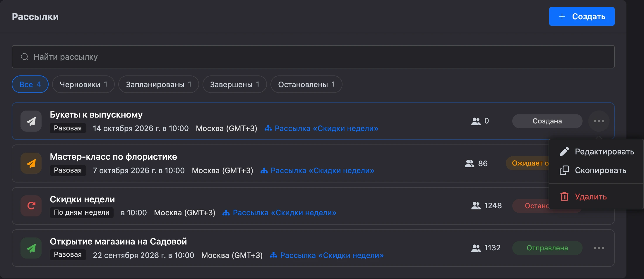Screen dimensions: 644x279
Task: Choose Скопировать in the context menu
Action: [597, 170]
